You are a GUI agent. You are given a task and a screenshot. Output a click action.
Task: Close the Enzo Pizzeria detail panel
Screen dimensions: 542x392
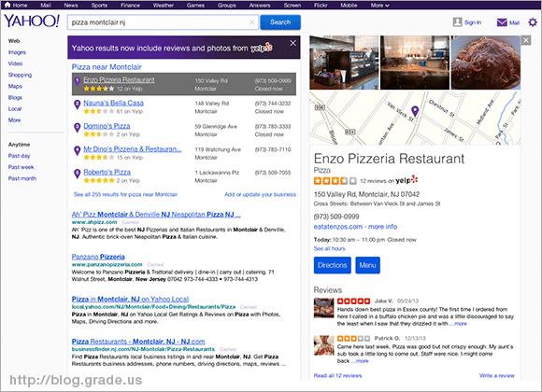[526, 40]
